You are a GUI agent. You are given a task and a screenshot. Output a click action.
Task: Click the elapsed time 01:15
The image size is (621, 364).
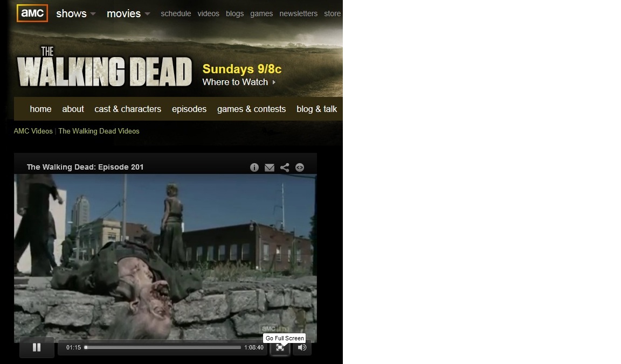click(74, 347)
